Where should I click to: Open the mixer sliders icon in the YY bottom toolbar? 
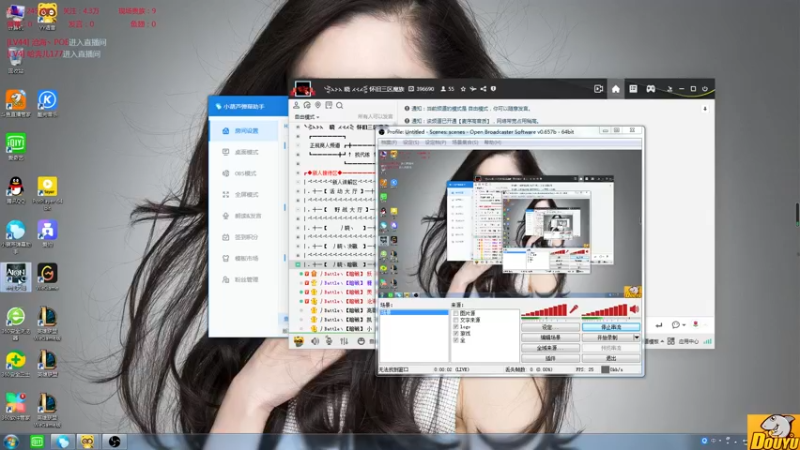click(x=344, y=341)
